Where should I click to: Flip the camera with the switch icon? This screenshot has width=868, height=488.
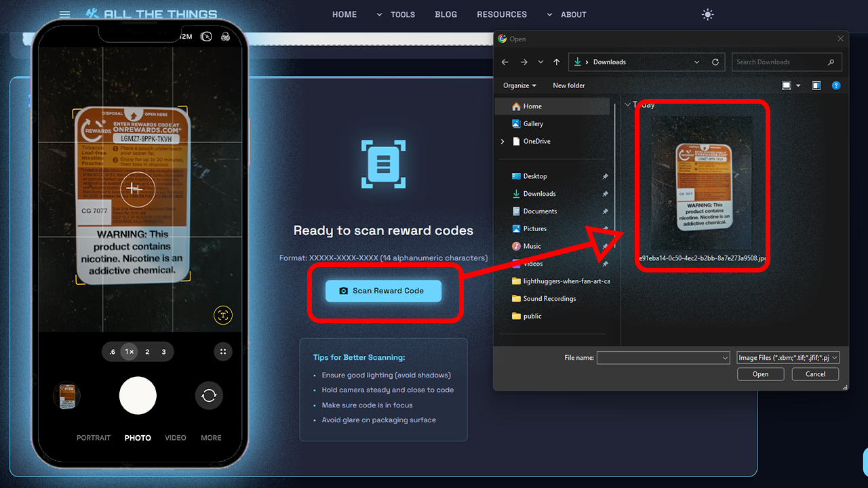(209, 396)
